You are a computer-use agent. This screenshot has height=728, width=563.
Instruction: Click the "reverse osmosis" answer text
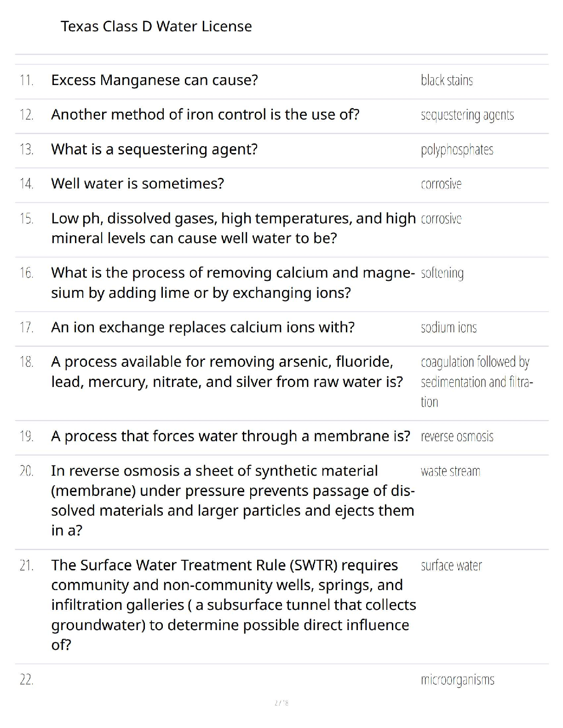click(x=457, y=437)
